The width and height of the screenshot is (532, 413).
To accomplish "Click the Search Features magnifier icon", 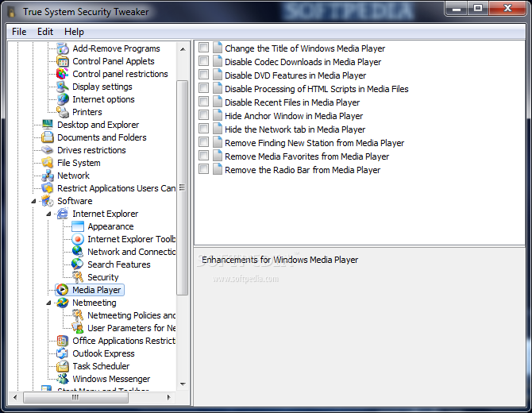I will 78,264.
